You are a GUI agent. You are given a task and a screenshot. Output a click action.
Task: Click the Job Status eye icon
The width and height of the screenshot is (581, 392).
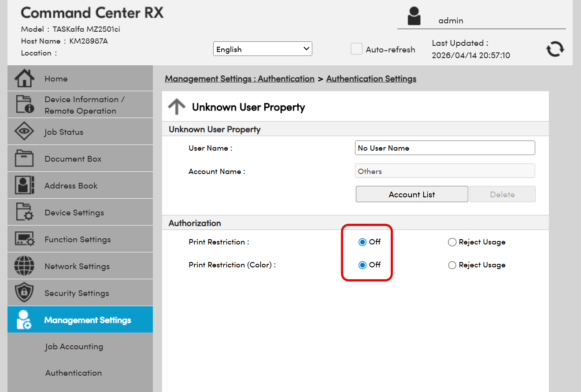pyautogui.click(x=24, y=132)
